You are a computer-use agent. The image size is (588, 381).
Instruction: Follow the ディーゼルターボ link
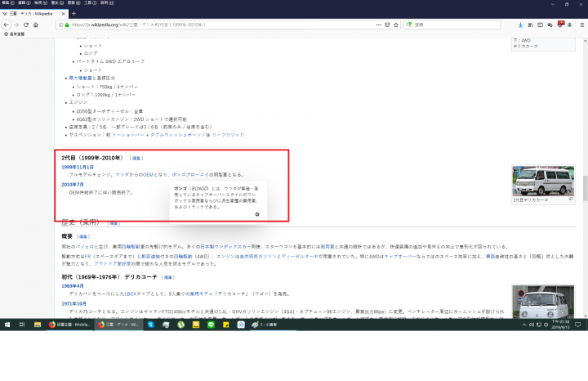coord(300,257)
